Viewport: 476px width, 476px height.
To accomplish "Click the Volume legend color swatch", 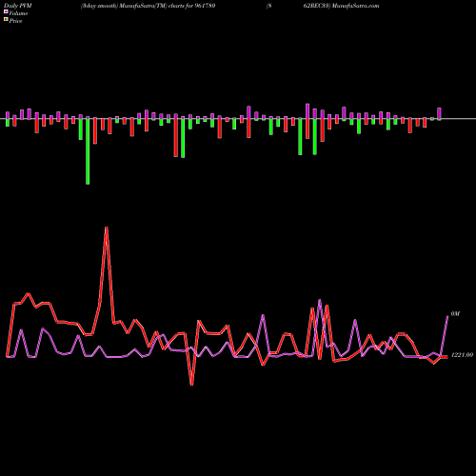I will pos(6,12).
